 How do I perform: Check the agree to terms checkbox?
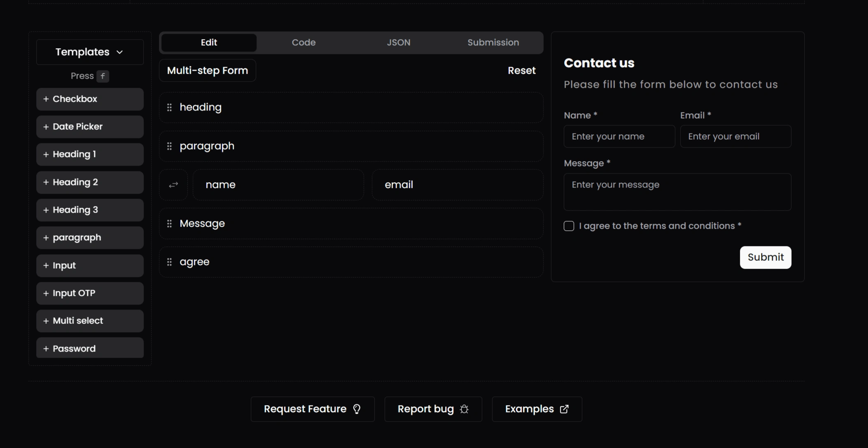[569, 226]
